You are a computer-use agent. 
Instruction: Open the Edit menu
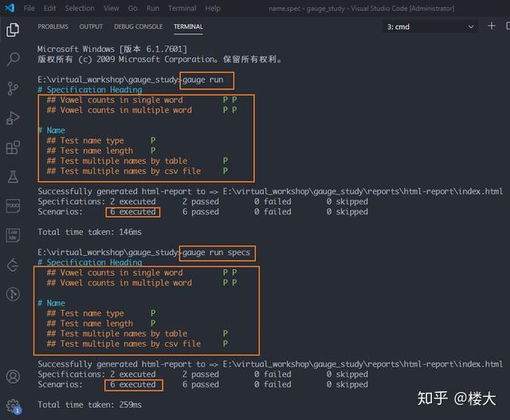pos(49,8)
